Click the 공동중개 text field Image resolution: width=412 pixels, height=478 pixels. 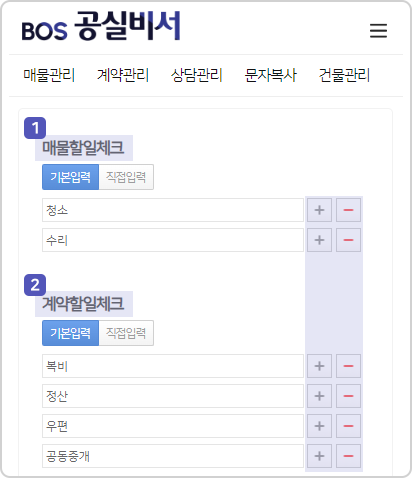pos(173,456)
